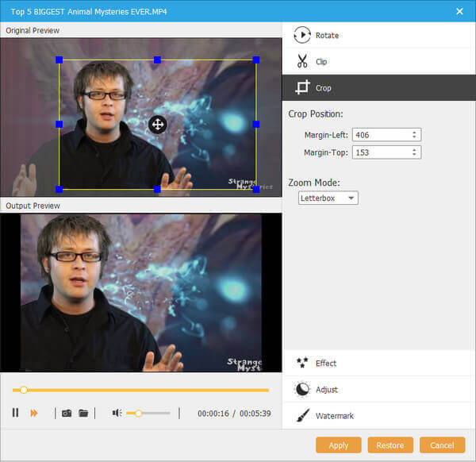Open the snapshot folder

point(83,413)
